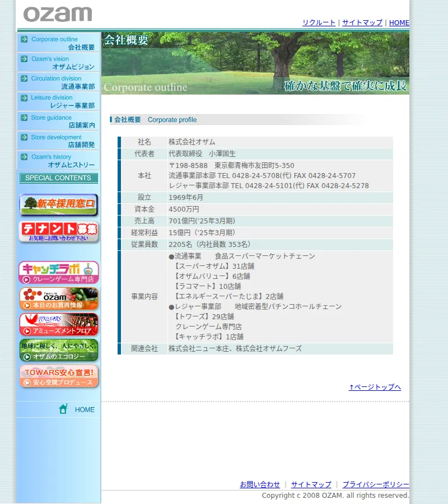
Task: Click arrow icon beside Corporate outline
Action: tap(24, 39)
